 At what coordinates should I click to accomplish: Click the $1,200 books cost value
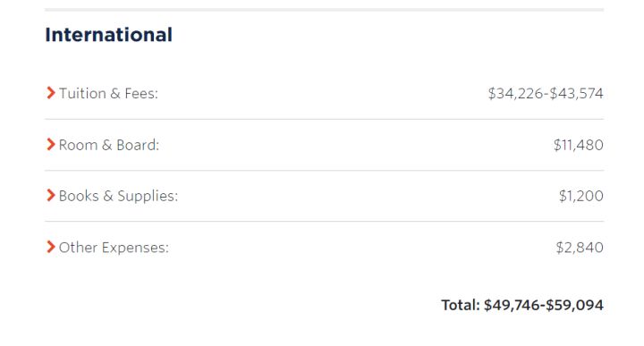tap(580, 196)
